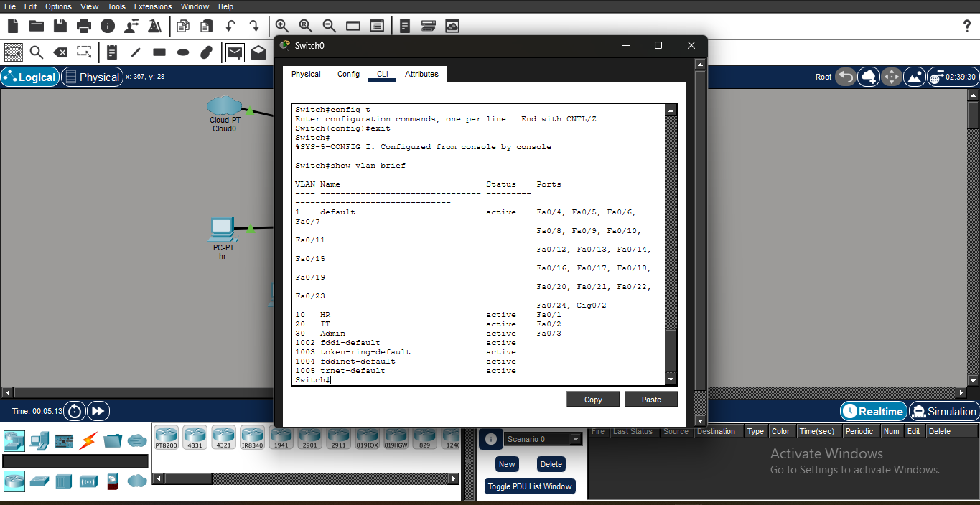The width and height of the screenshot is (980, 505).
Task: Switch to Physical tab in Switch0 window
Action: 306,74
